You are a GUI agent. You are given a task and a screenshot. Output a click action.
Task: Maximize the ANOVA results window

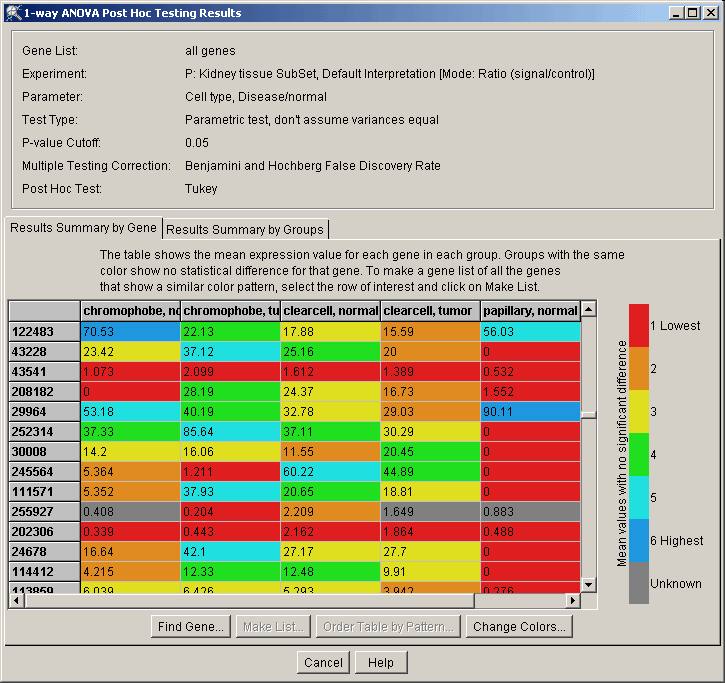pos(691,13)
